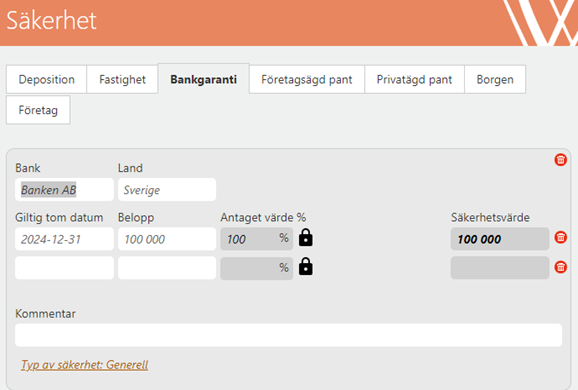Toggle the lock next to 100 % value
The height and width of the screenshot is (390, 578).
[306, 237]
